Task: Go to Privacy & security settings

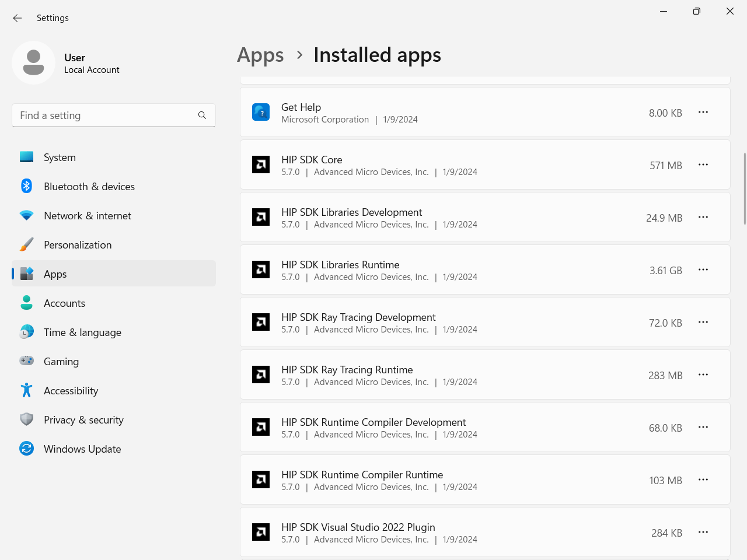Action: coord(83,420)
